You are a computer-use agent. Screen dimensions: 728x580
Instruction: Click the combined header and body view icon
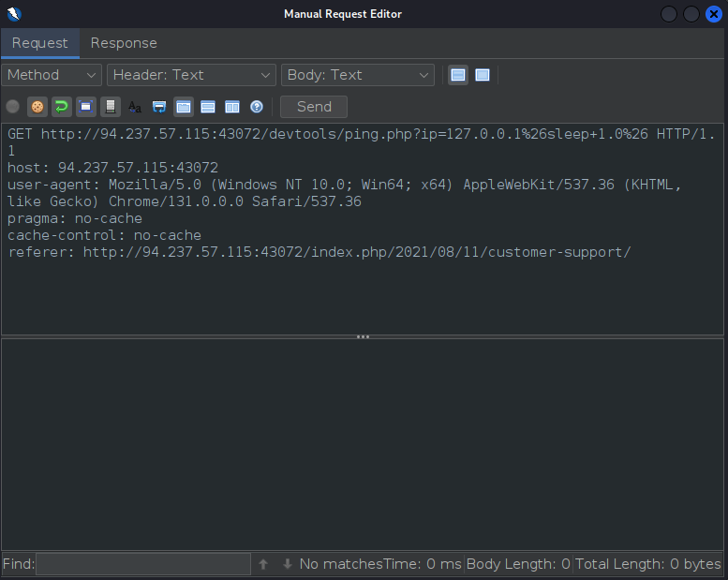tap(483, 75)
